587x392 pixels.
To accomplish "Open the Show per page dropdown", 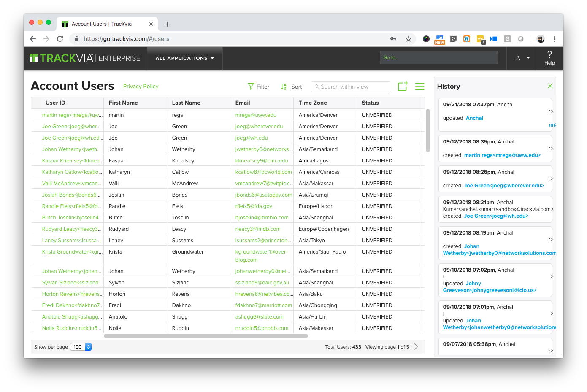I will (81, 347).
